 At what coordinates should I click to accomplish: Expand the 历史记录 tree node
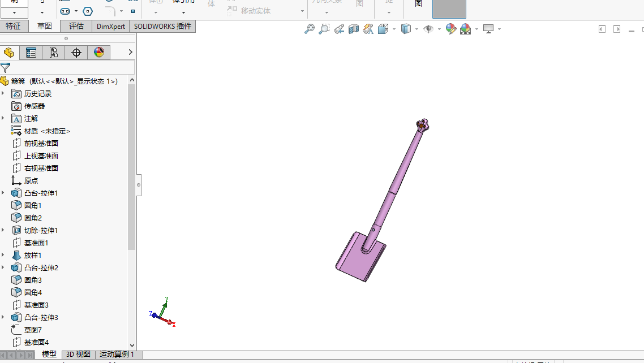pyautogui.click(x=3, y=93)
